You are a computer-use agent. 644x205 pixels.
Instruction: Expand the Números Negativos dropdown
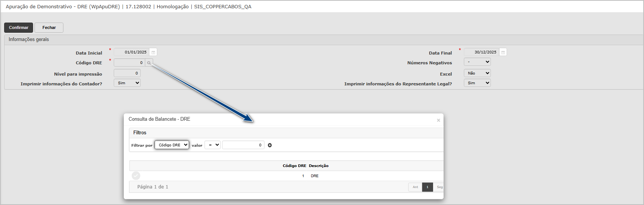[x=477, y=62]
